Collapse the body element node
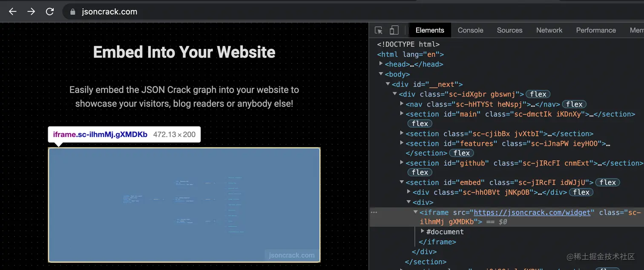This screenshot has width=644, height=270. pos(381,74)
